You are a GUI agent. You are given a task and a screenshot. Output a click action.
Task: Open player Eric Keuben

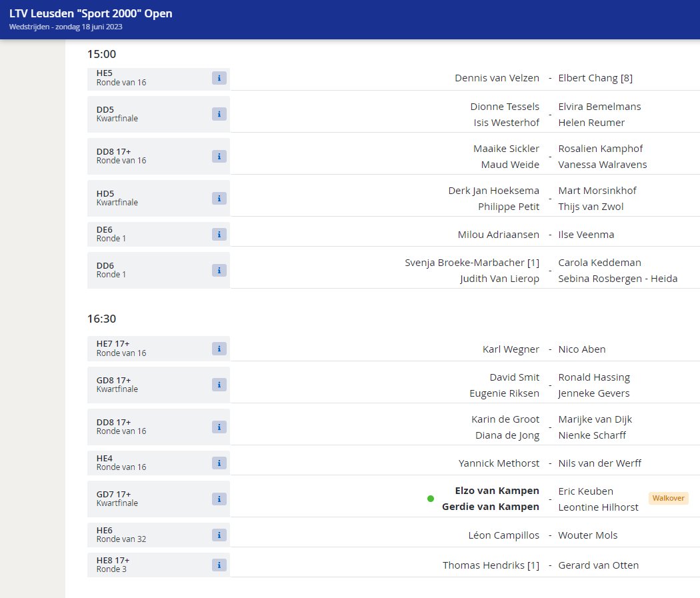586,491
